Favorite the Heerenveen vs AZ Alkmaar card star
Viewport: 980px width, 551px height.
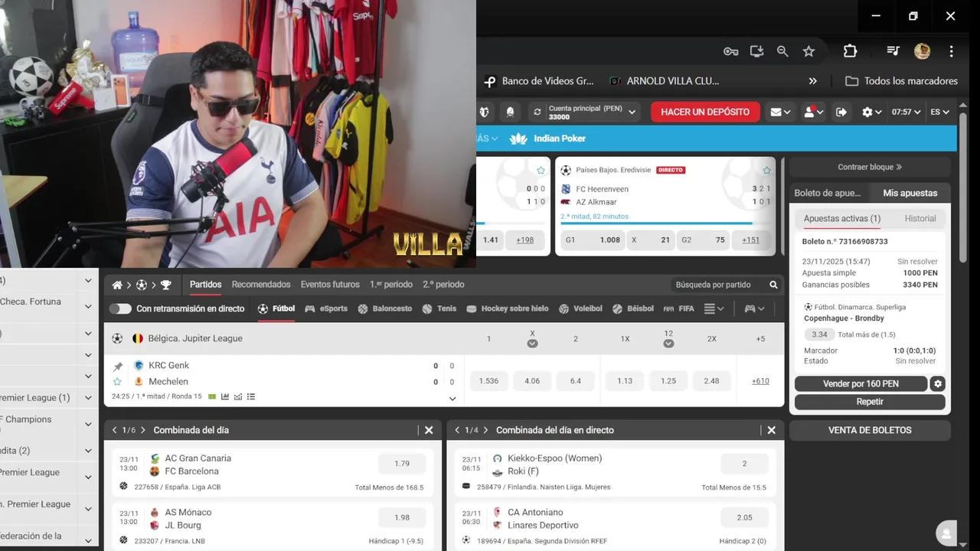point(766,170)
